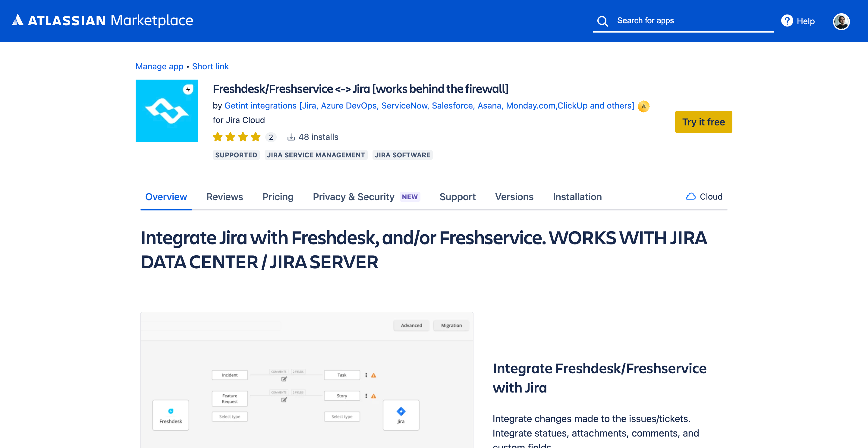Screen dimensions: 868x448
Task: Switch to the Overview tab
Action: (166, 197)
